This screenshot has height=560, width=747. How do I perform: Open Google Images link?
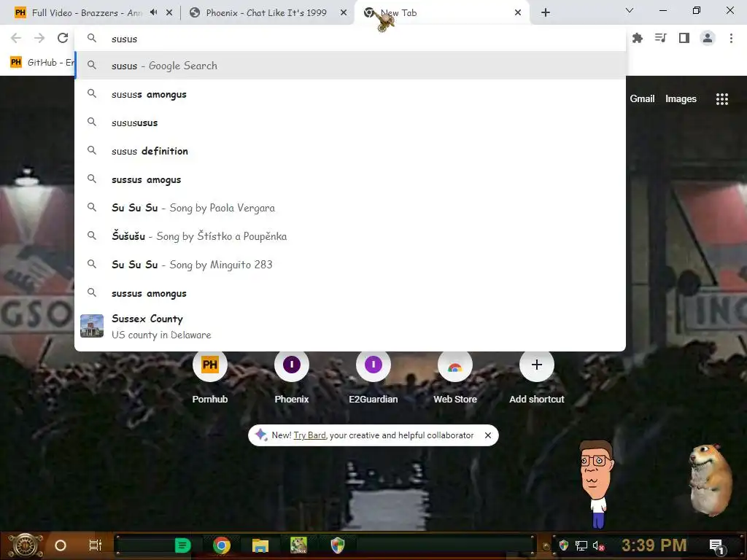681,98
